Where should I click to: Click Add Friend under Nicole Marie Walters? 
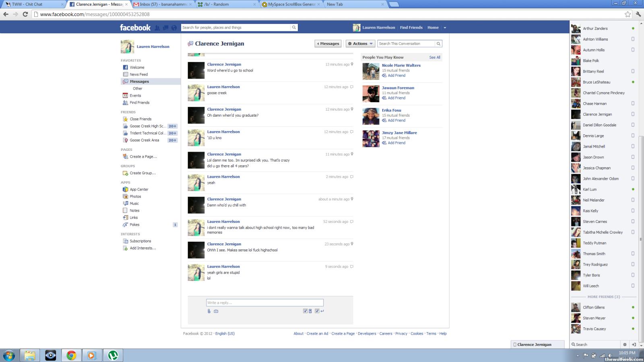coord(396,76)
